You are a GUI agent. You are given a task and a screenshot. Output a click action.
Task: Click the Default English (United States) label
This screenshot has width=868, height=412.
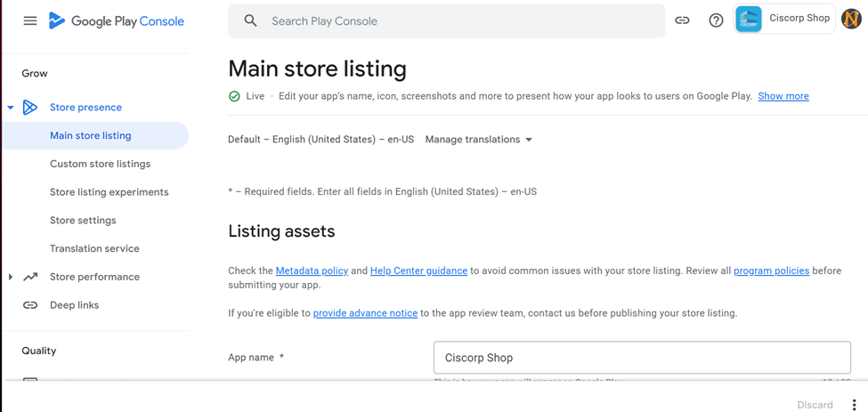(321, 140)
